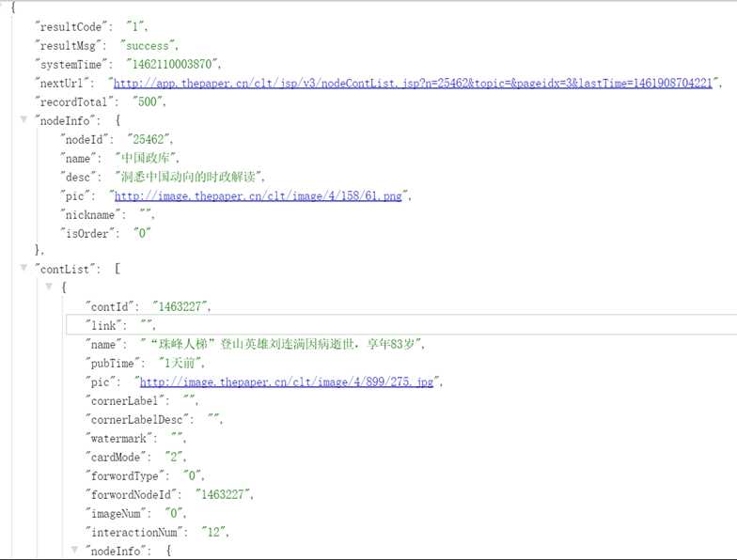Select the "watermark" key
Screen dimensions: 737x560
tap(120, 438)
